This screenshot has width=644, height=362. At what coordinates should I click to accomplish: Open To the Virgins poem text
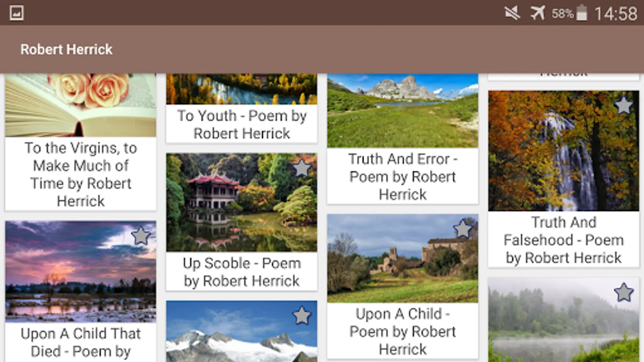tap(80, 174)
